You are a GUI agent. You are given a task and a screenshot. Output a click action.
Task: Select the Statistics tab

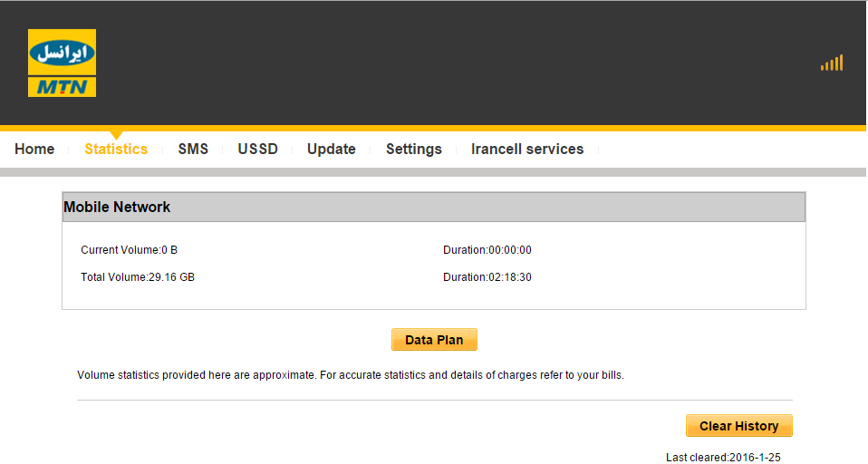coord(116,149)
